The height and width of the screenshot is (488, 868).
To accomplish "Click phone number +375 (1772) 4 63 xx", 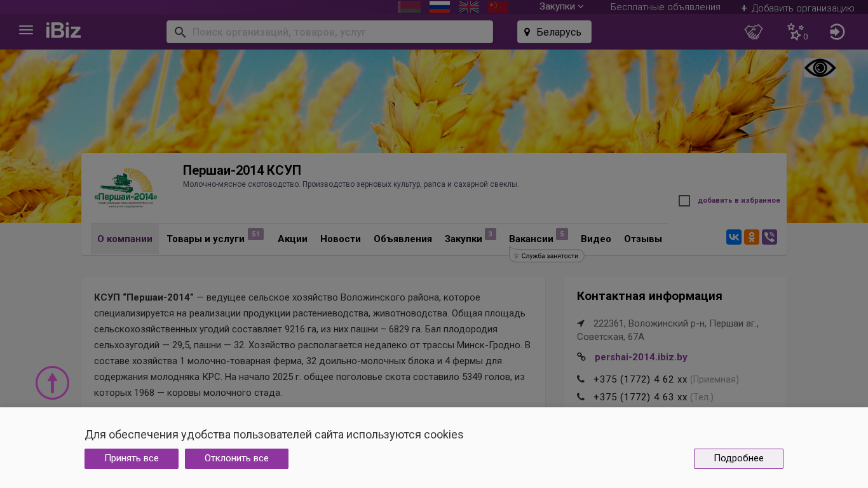I will click(641, 397).
